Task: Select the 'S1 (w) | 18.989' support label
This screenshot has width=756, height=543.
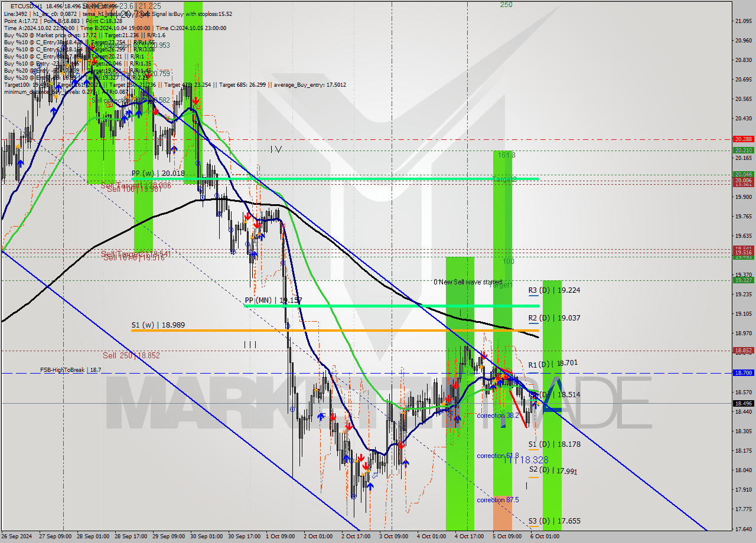Action: 158,325
